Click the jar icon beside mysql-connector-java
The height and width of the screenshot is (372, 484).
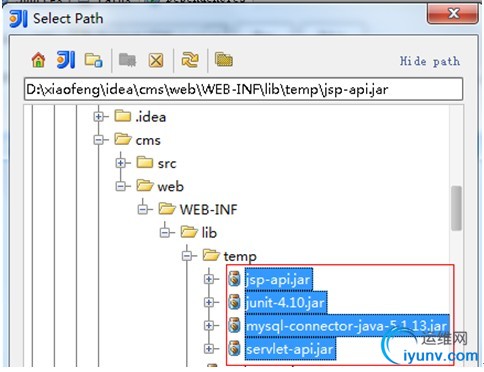pos(234,325)
